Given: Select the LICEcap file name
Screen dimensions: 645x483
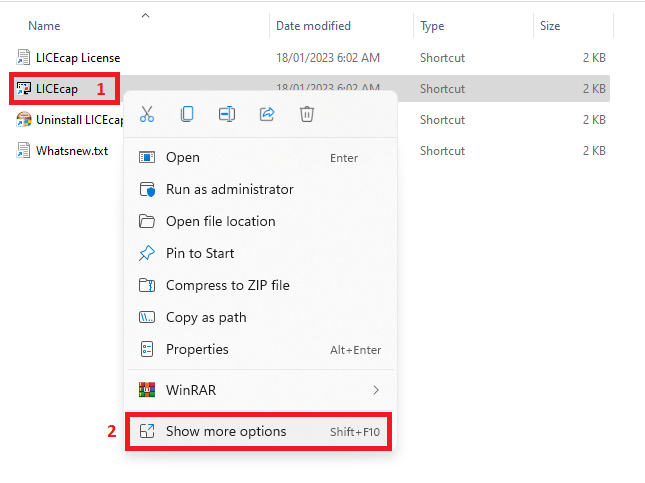Looking at the screenshot, I should 57,89.
